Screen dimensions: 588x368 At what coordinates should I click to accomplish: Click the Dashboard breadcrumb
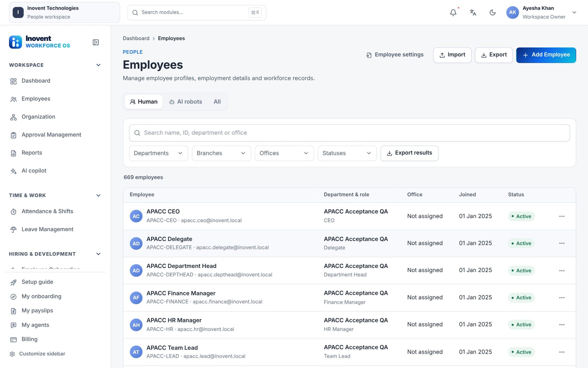136,38
